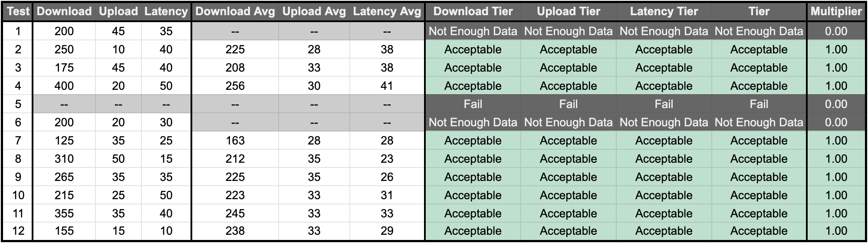
Task: Select test number 12 row cell
Action: click(18, 231)
